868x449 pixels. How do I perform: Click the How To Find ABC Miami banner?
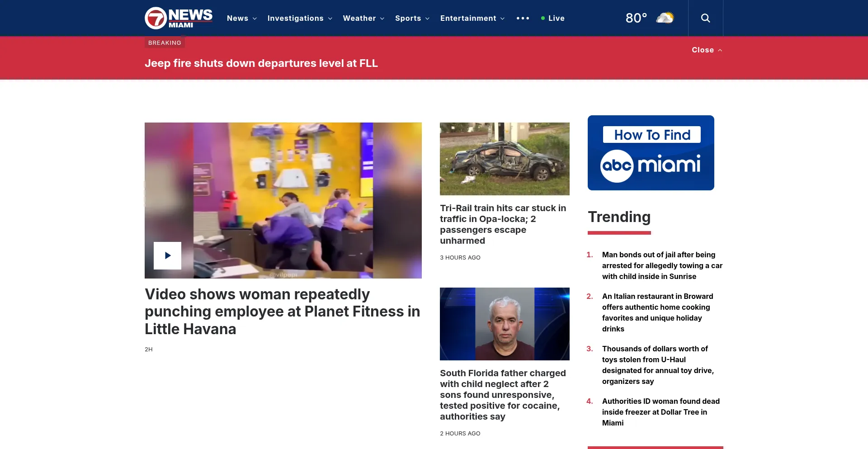click(x=651, y=152)
